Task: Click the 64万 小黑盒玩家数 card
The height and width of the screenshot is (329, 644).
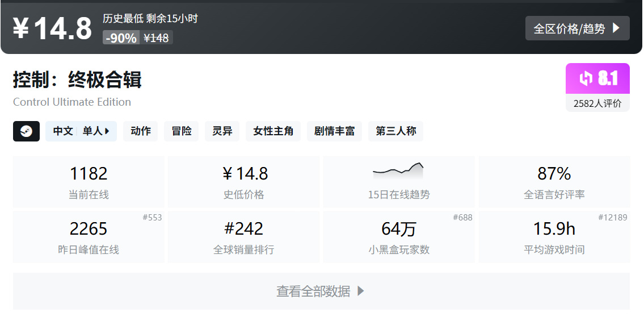Action: pos(399,237)
